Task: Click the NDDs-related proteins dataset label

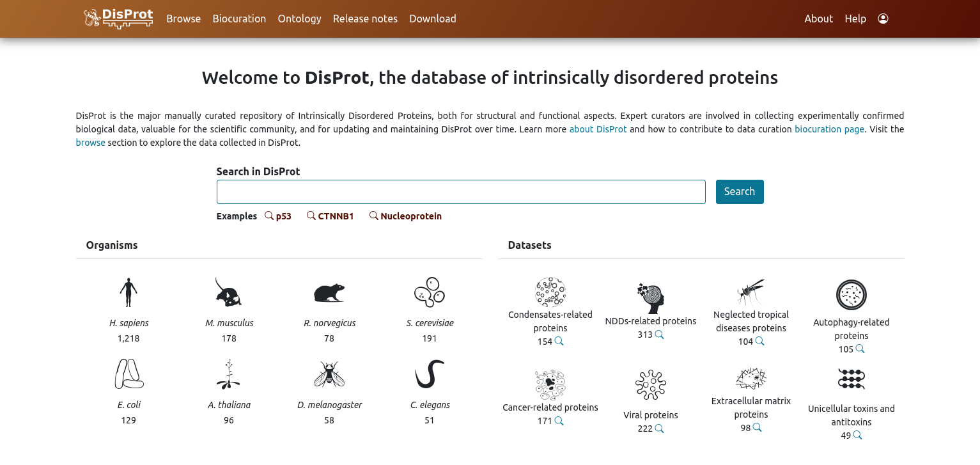Action: pyautogui.click(x=651, y=321)
